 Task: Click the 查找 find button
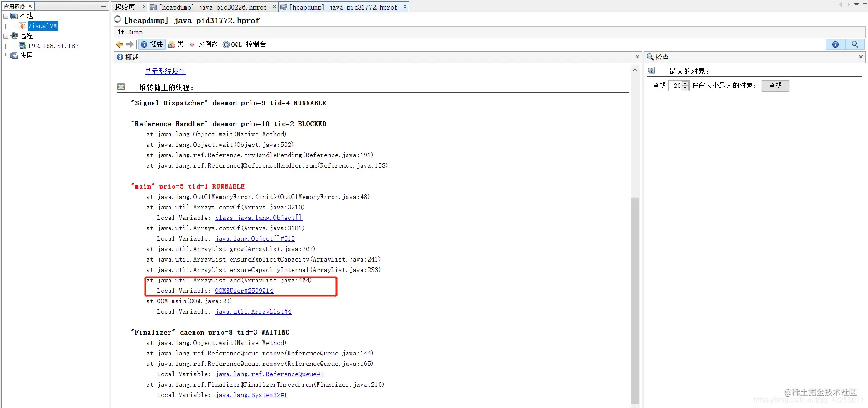[775, 86]
